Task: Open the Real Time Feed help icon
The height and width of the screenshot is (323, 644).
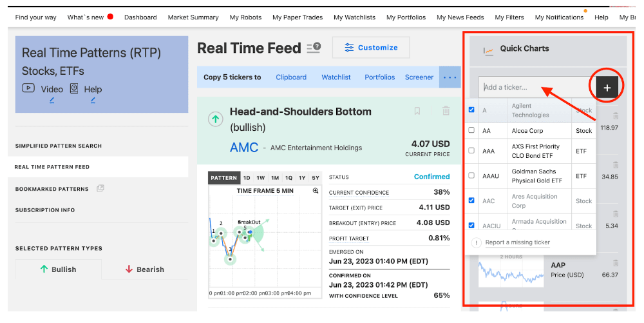Action: pyautogui.click(x=314, y=48)
